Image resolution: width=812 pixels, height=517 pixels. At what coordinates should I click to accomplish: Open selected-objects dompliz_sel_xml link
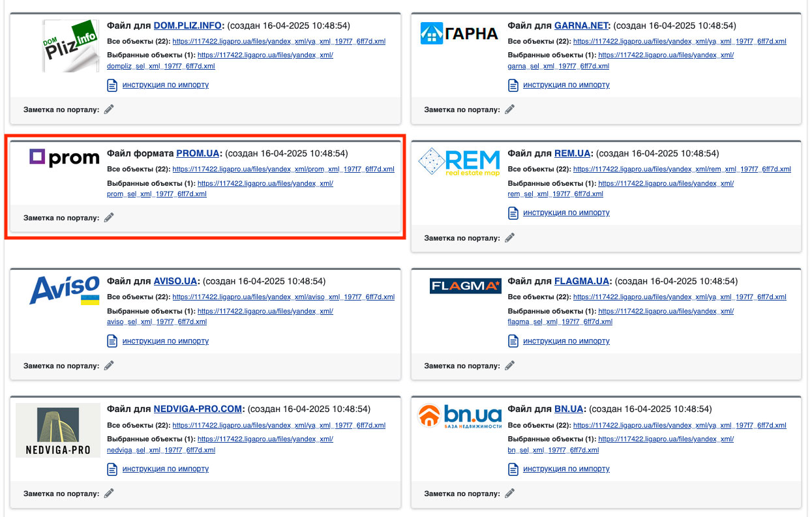(x=220, y=61)
